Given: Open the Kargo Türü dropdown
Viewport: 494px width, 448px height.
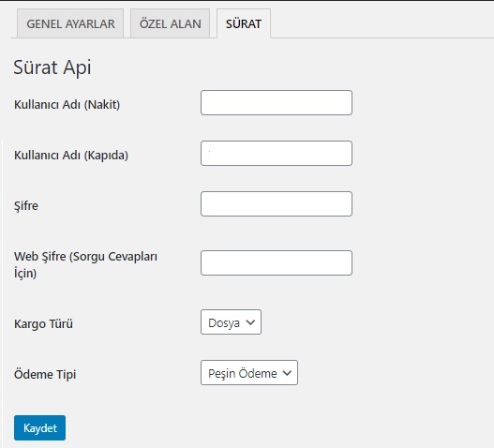Looking at the screenshot, I should (x=231, y=322).
